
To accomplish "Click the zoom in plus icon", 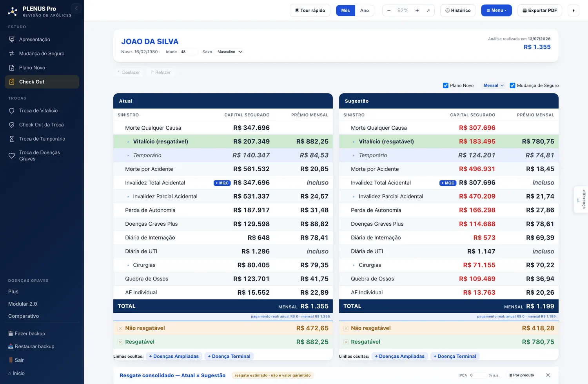I will [x=417, y=11].
